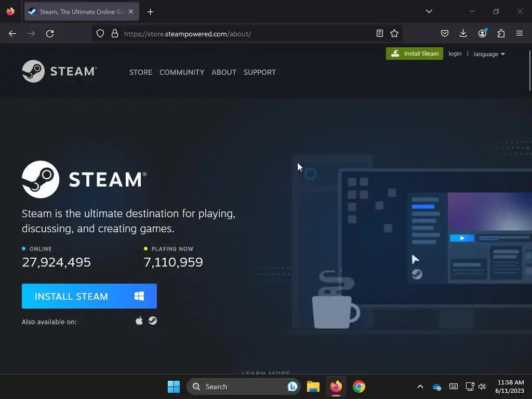Open Google Chrome from taskbar
Screen dimensions: 532x399
359,387
